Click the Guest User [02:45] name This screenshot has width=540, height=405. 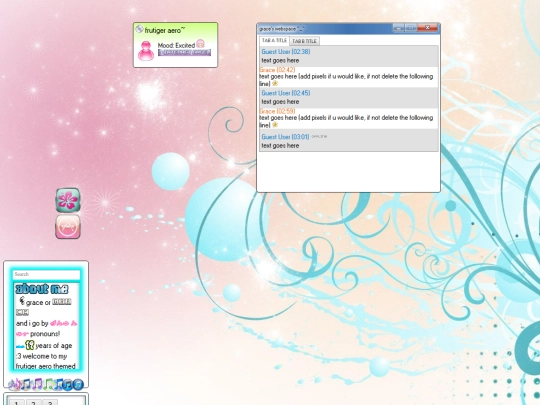(285, 93)
